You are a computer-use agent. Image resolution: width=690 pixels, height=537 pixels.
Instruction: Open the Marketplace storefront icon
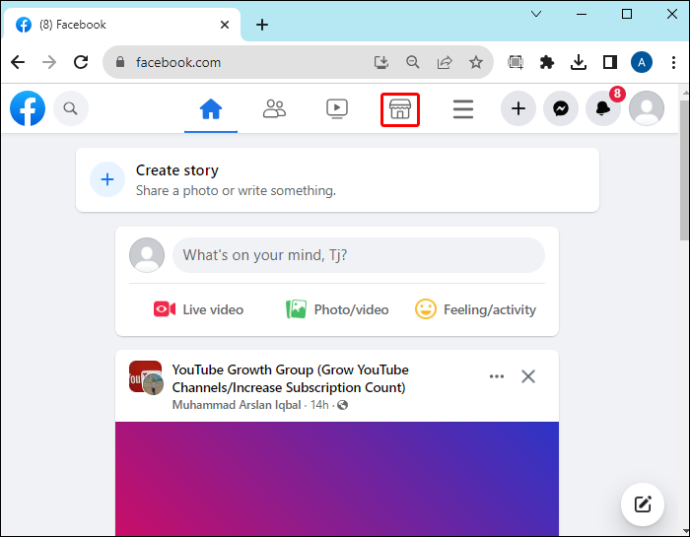400,109
